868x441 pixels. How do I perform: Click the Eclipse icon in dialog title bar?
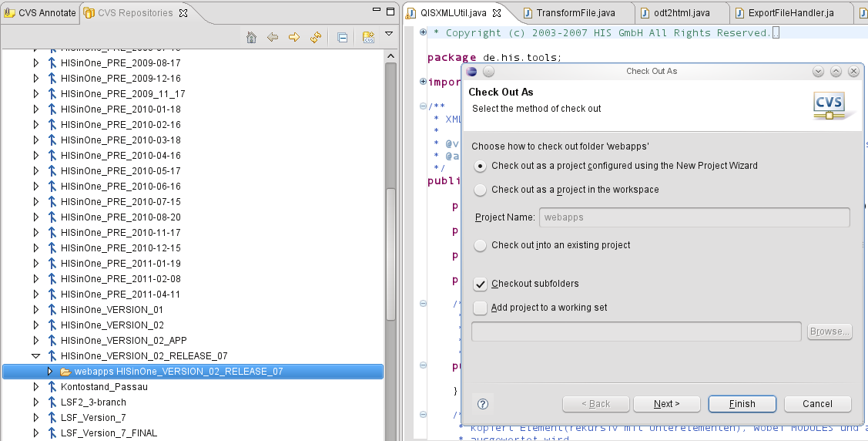click(x=471, y=72)
